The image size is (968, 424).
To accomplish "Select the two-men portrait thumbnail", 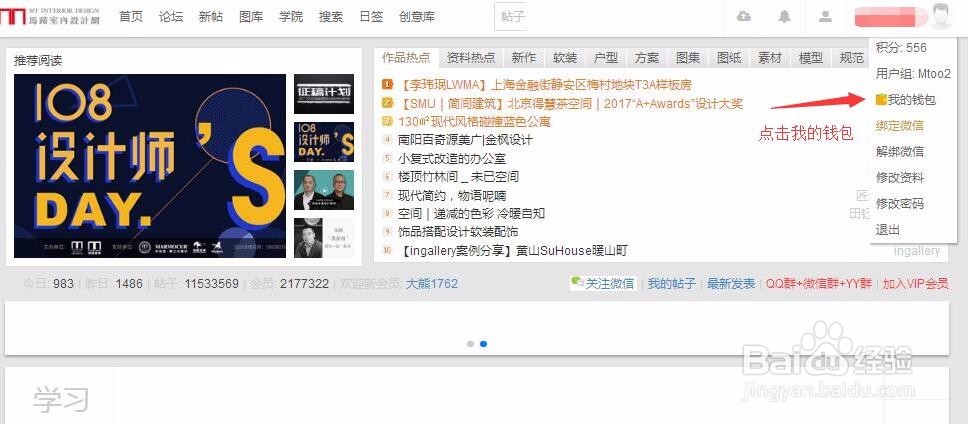I will pyautogui.click(x=323, y=190).
